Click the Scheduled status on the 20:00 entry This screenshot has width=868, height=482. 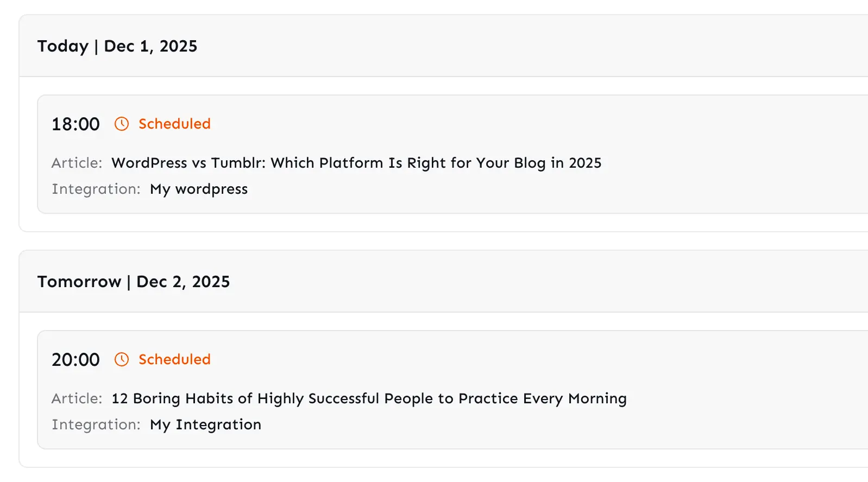tap(174, 360)
